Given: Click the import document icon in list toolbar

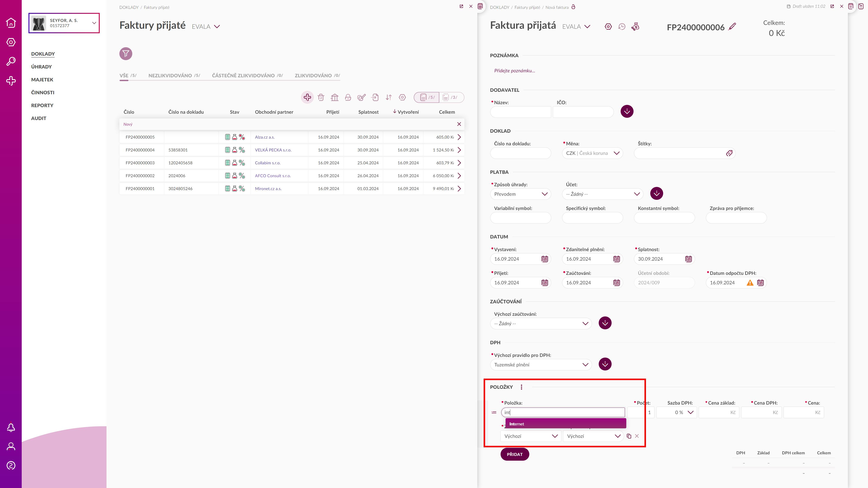Looking at the screenshot, I should point(375,97).
